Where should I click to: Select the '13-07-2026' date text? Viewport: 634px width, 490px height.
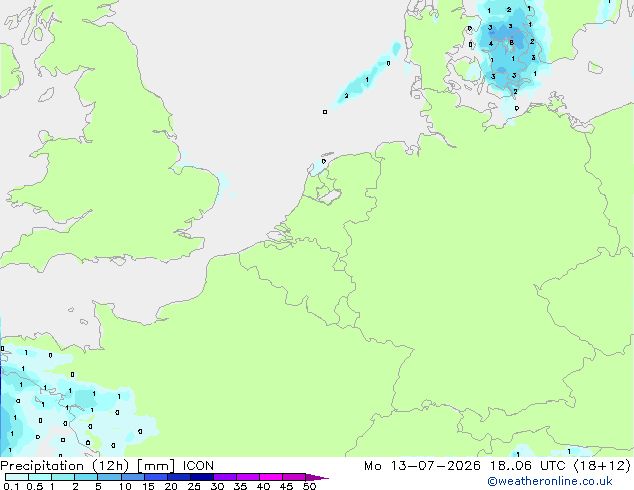click(x=436, y=466)
